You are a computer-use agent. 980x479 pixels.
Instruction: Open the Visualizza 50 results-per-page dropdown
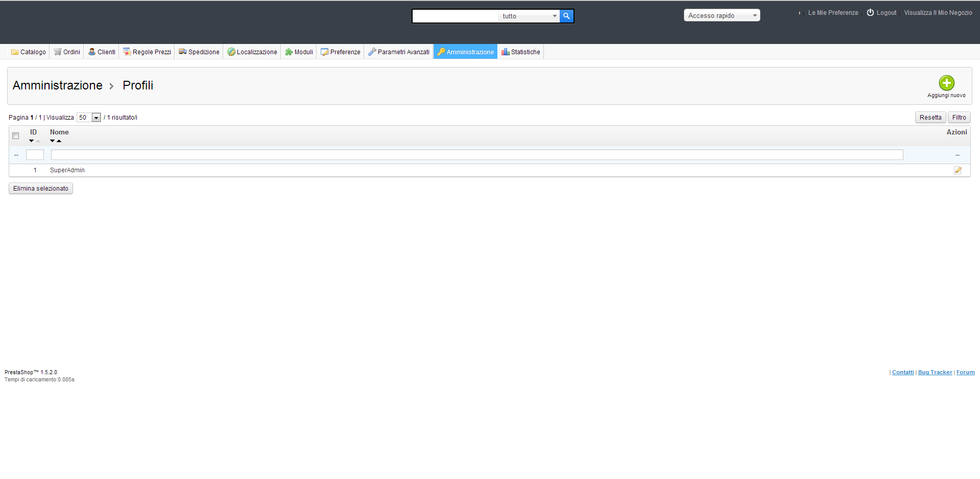click(89, 118)
